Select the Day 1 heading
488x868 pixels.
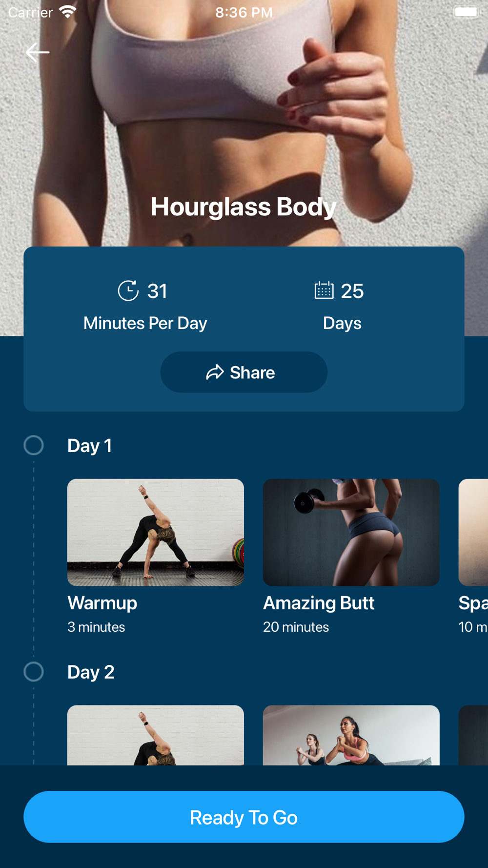click(90, 446)
